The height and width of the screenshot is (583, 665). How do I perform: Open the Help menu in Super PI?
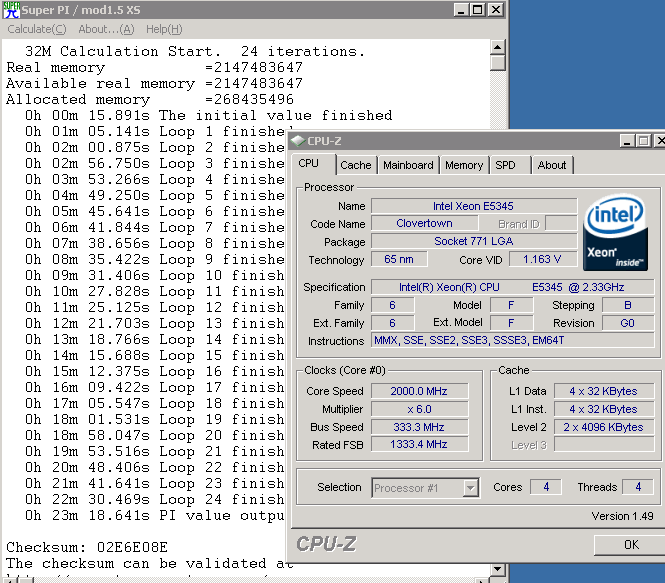pyautogui.click(x=164, y=29)
